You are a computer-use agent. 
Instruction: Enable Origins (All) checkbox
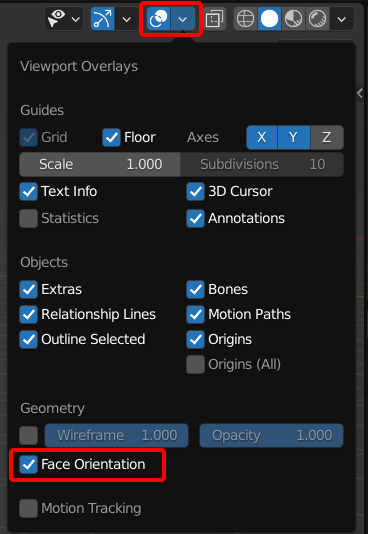(195, 365)
